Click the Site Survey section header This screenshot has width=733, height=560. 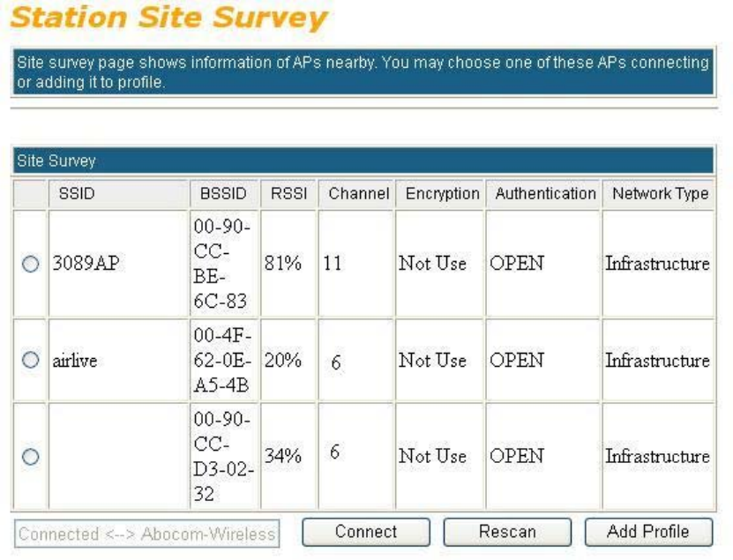[363, 161]
